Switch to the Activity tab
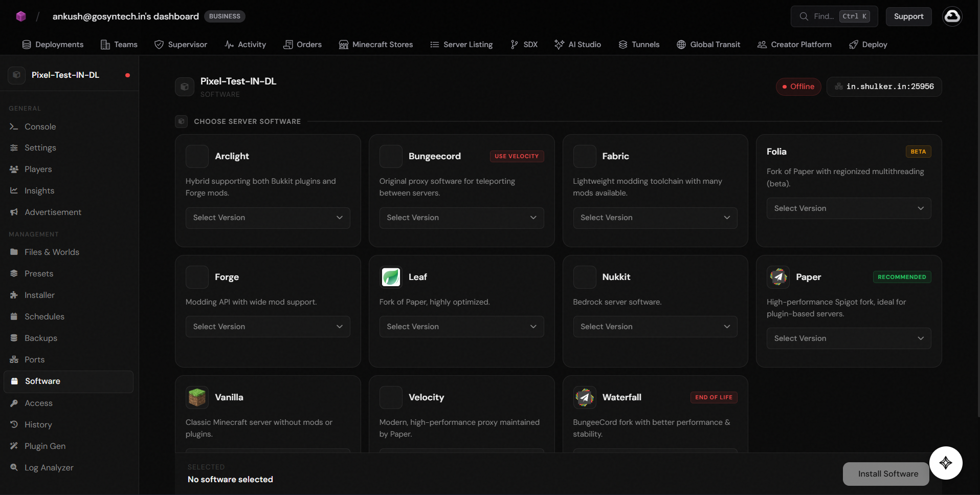Screen dimensions: 980x495 point(246,45)
